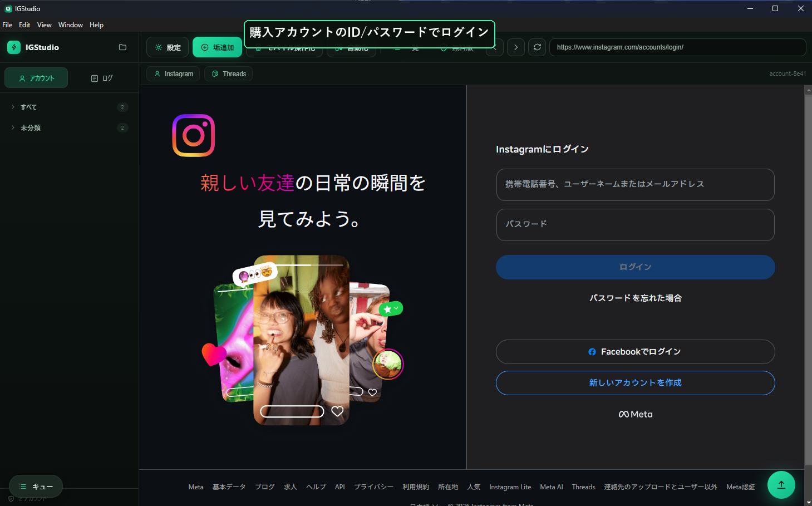Switch to the アカウント tab
Viewport: 812px width, 506px height.
(x=36, y=78)
